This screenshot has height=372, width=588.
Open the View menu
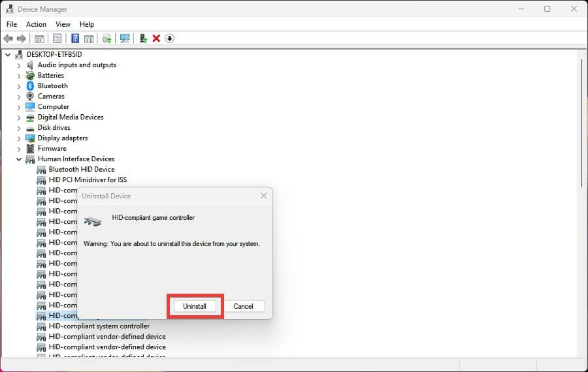click(x=63, y=24)
